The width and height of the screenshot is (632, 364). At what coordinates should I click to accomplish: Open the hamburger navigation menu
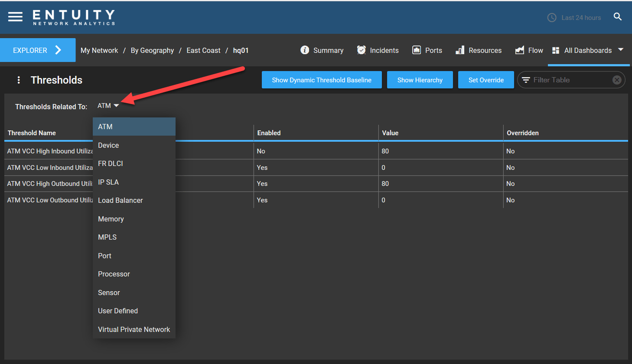click(16, 17)
